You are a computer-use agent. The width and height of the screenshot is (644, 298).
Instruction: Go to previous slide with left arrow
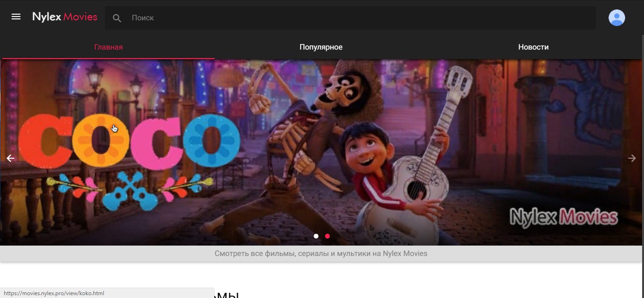pyautogui.click(x=10, y=158)
